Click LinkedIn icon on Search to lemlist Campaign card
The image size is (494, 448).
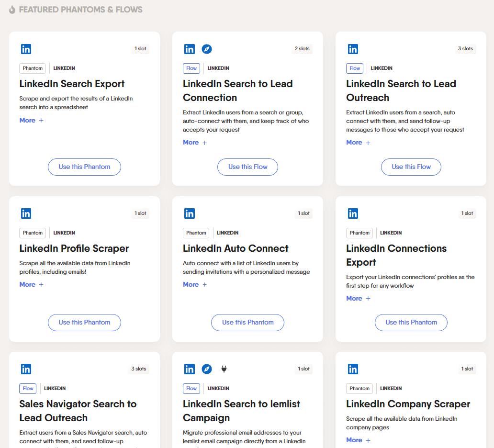190,369
